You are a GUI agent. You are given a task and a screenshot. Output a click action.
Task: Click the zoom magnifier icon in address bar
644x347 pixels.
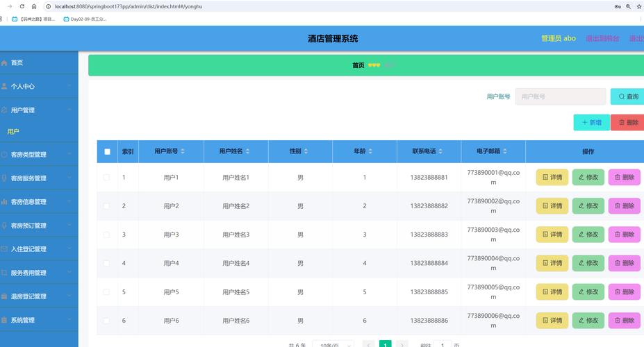point(629,6)
